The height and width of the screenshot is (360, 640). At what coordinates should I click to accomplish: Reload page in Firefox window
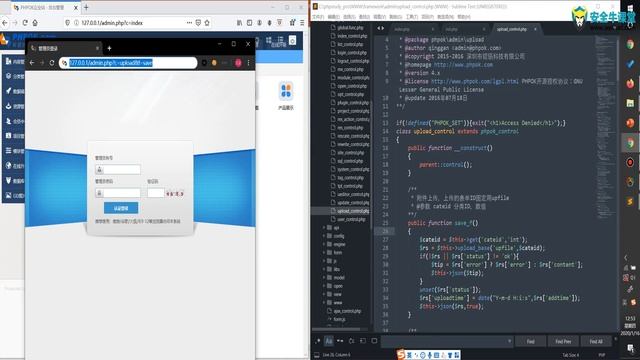(25, 23)
